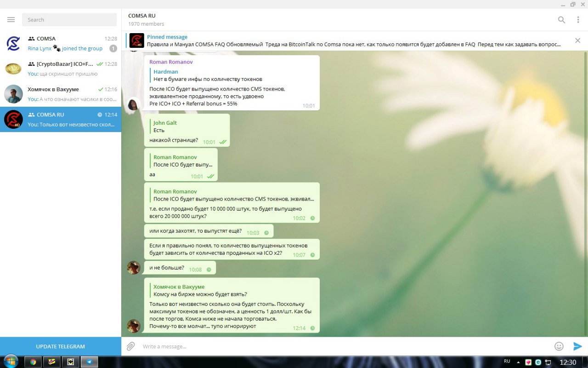Hide the pinned message bar
Screen dimensions: 588x368
pos(578,40)
